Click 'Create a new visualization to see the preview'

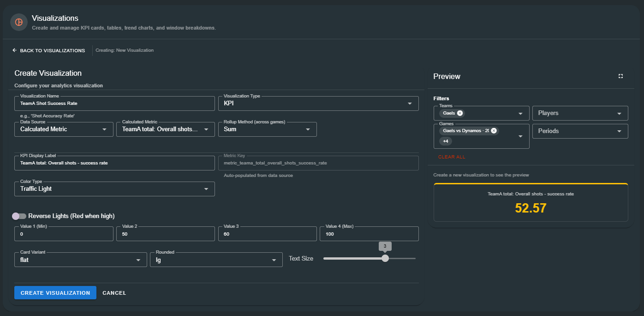click(x=481, y=175)
